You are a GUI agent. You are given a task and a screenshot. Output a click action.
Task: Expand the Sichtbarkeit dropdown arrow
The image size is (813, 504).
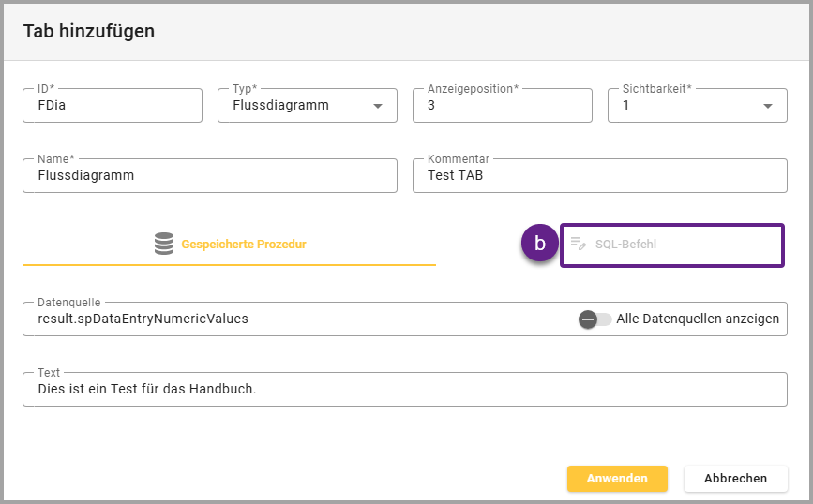pos(768,106)
